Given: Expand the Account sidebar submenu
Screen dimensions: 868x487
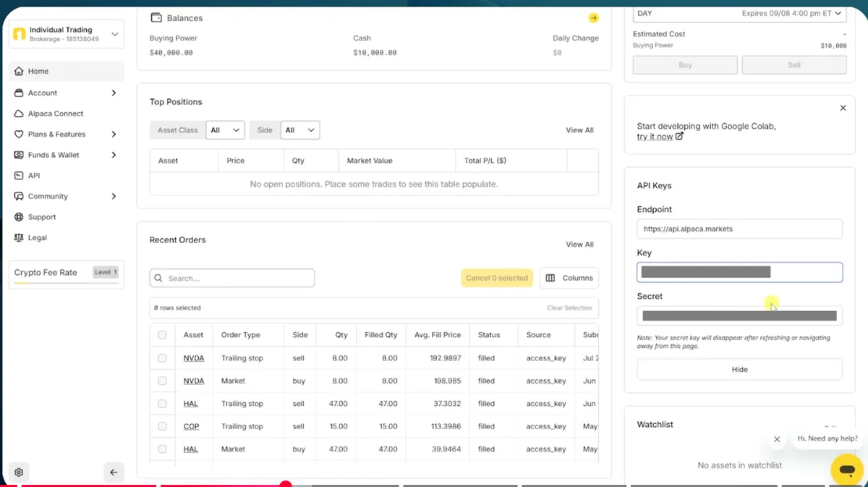Looking at the screenshot, I should point(114,93).
